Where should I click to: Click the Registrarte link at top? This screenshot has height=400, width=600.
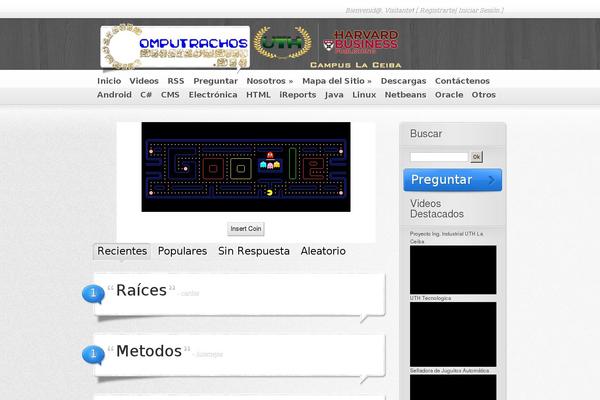coord(438,11)
